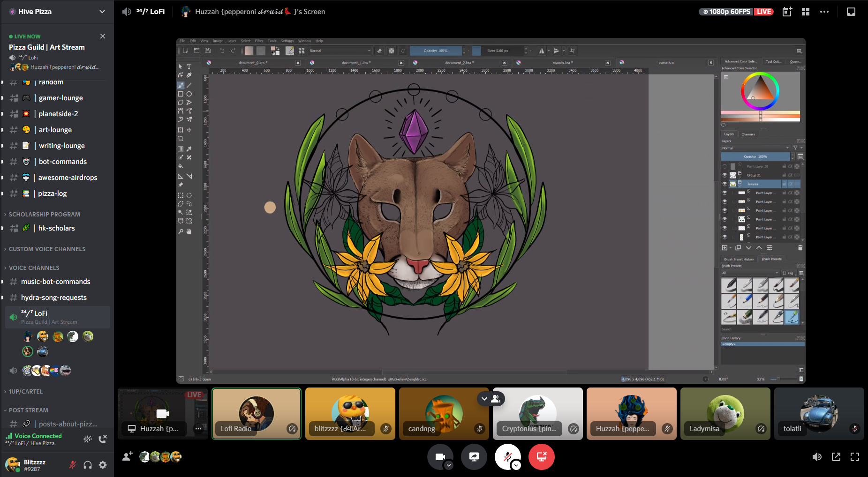Delete layer using trash icon
868x477 pixels.
click(x=800, y=248)
